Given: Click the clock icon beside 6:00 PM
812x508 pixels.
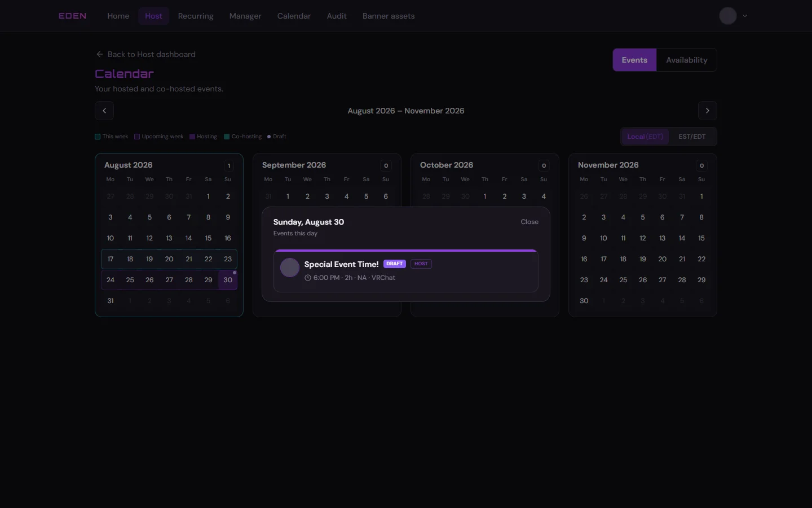Looking at the screenshot, I should [308, 278].
